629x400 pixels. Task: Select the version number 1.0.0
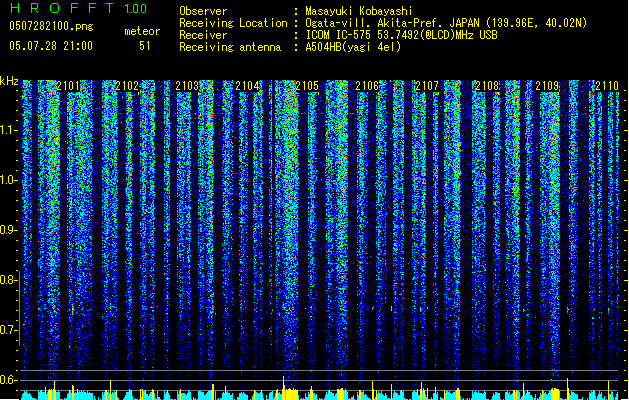(x=136, y=8)
